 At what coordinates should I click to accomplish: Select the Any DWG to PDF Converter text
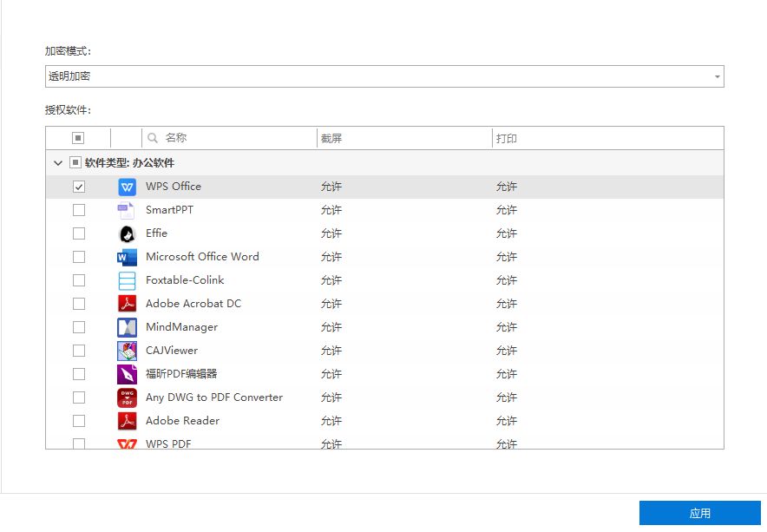coord(214,397)
